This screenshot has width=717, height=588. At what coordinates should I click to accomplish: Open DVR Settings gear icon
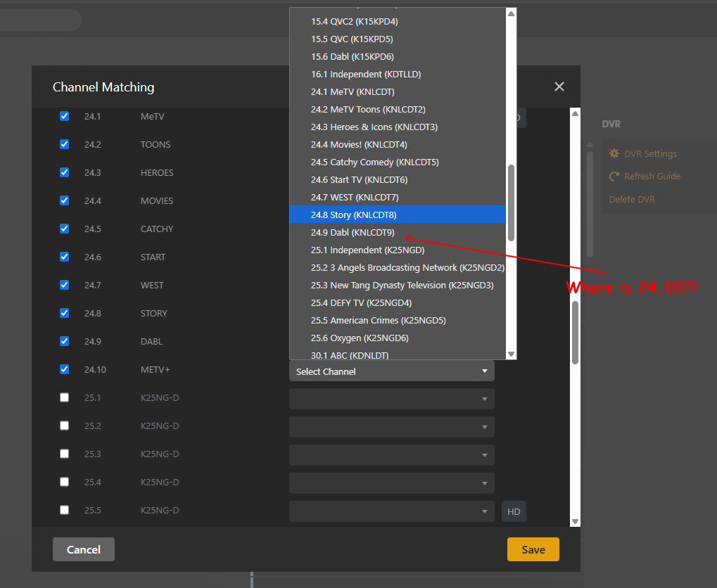pyautogui.click(x=614, y=153)
